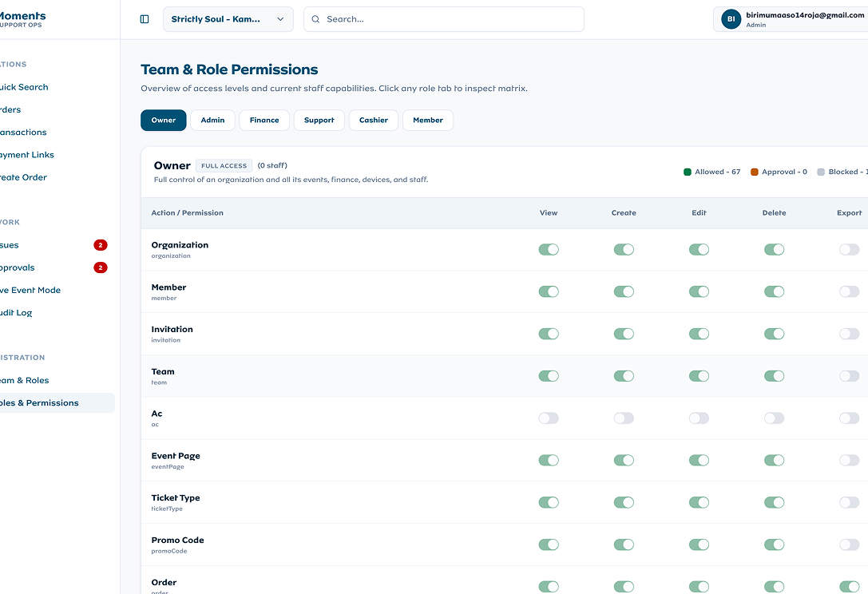Click the green Allowed legend swatch
The width and height of the screenshot is (868, 594).
(688, 172)
